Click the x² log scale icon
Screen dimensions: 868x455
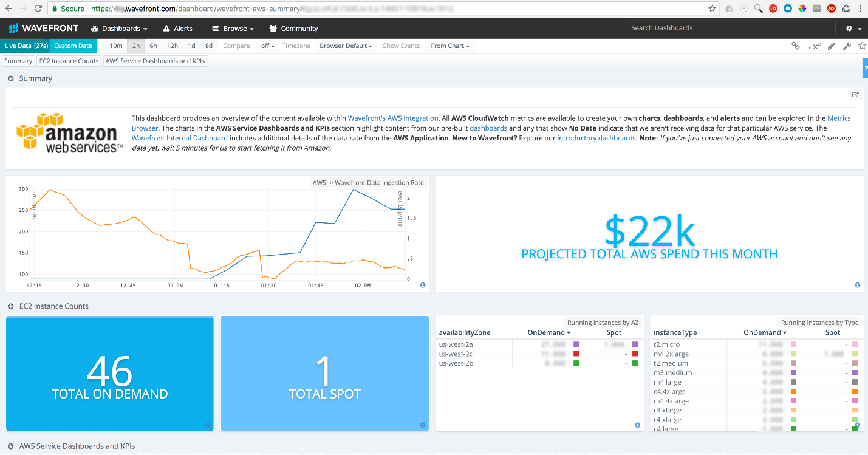[814, 46]
